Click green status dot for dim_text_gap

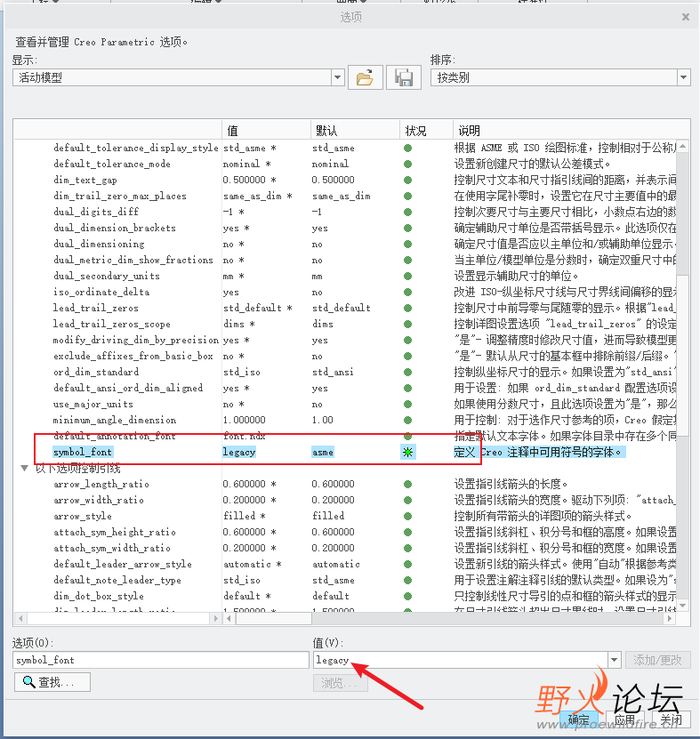407,180
